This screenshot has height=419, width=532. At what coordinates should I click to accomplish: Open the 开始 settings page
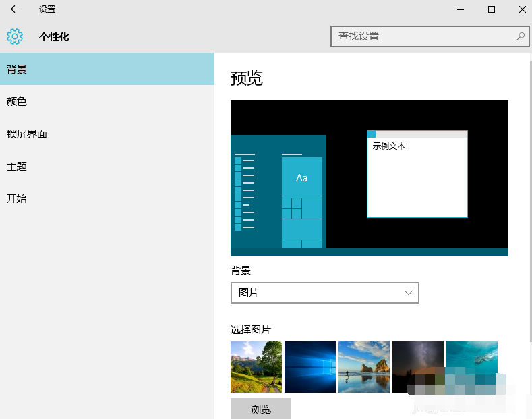coord(107,198)
